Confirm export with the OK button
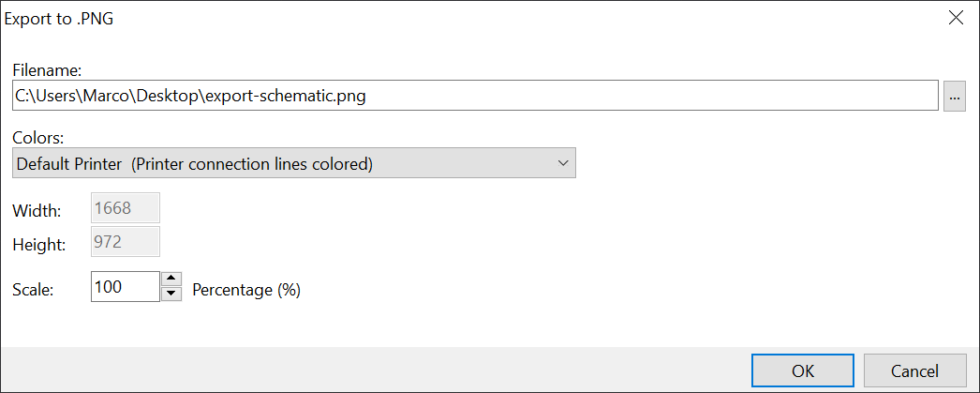Image resolution: width=980 pixels, height=393 pixels. pos(803,370)
